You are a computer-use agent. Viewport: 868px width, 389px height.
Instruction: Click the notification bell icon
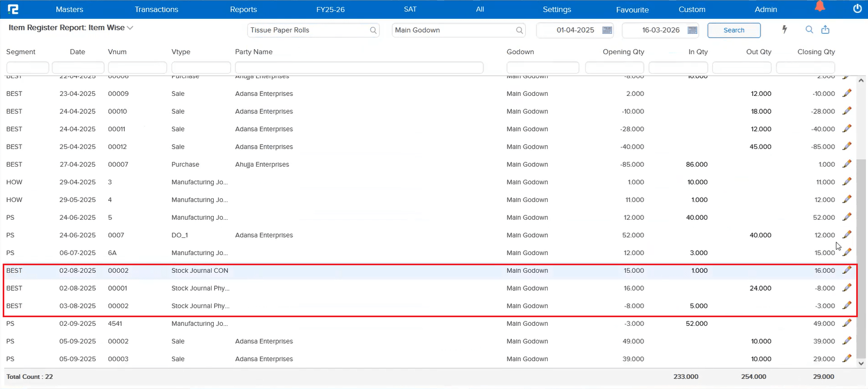[x=820, y=7]
